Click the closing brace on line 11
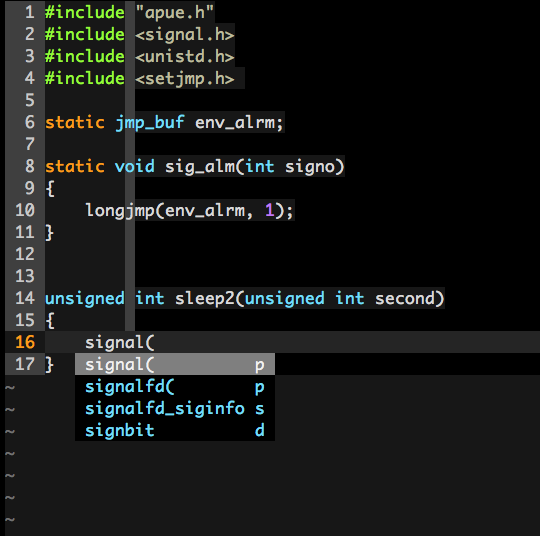The image size is (540, 536). click(x=50, y=233)
